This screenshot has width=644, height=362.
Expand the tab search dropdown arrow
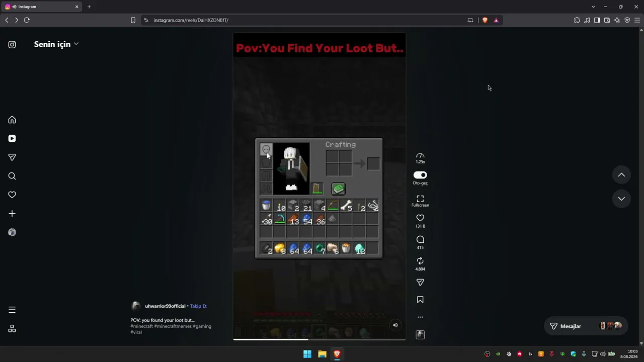593,7
